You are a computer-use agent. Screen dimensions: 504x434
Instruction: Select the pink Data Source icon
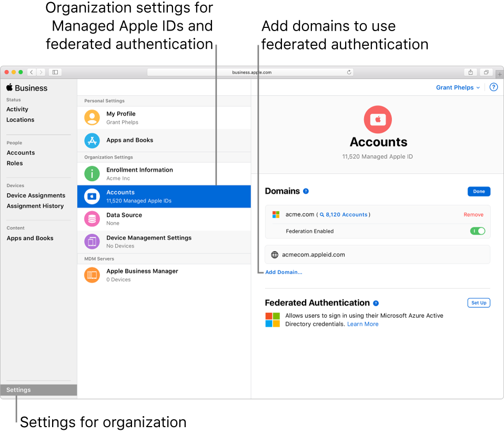pyautogui.click(x=92, y=219)
